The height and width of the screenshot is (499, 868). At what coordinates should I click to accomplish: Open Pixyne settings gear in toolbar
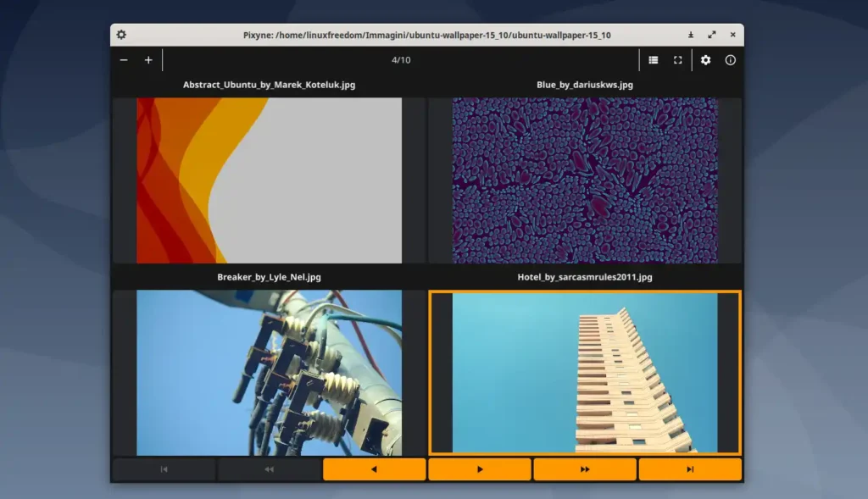[x=705, y=60]
